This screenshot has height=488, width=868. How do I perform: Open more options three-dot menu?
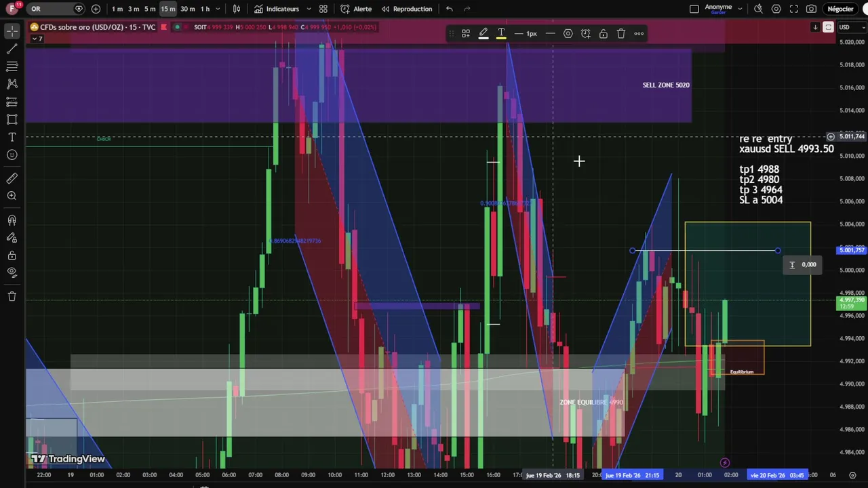pyautogui.click(x=639, y=33)
